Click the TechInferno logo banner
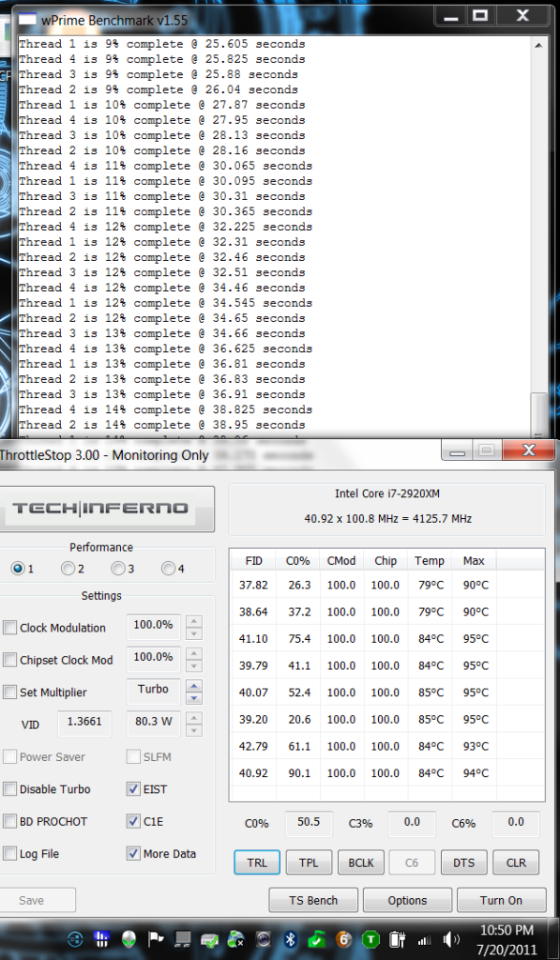Viewport: 560px width, 960px height. pyautogui.click(x=107, y=509)
